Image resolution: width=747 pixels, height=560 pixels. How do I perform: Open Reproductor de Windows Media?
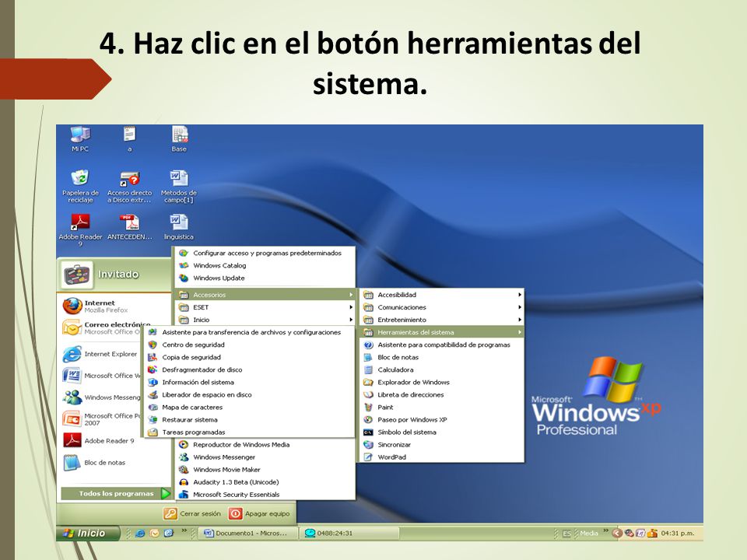point(265,444)
